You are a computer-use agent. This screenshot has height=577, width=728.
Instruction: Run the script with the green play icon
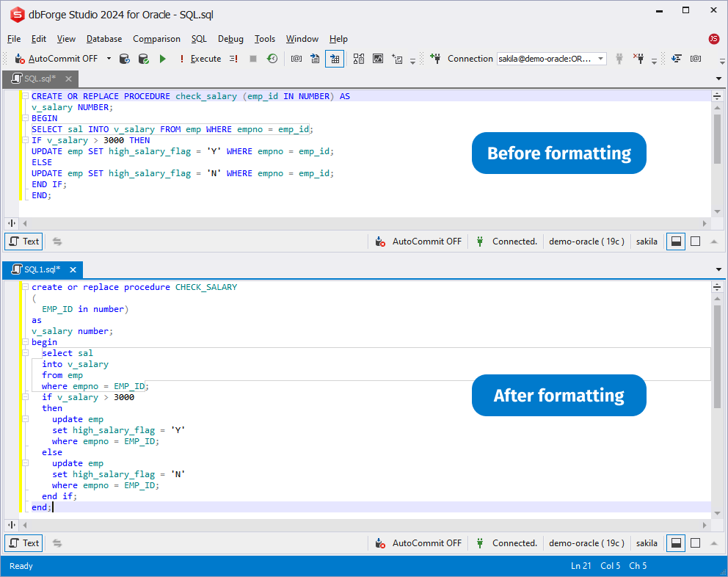(x=162, y=59)
